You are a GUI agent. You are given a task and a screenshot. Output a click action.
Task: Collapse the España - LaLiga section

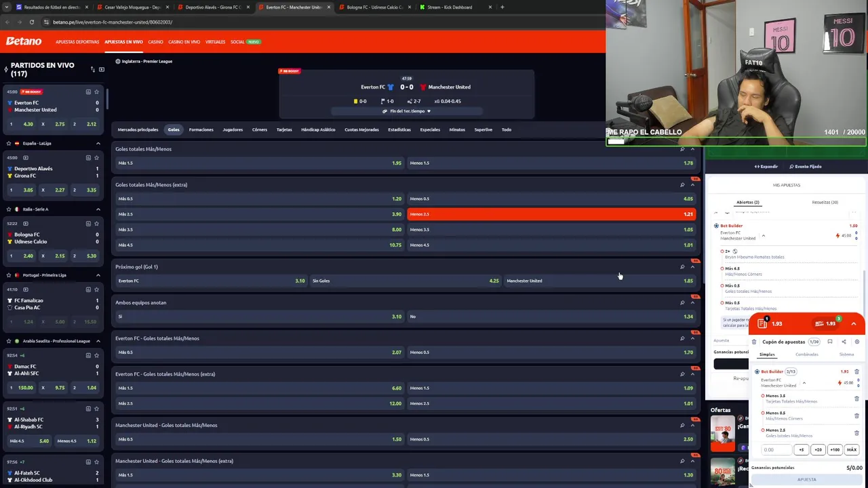[98, 143]
